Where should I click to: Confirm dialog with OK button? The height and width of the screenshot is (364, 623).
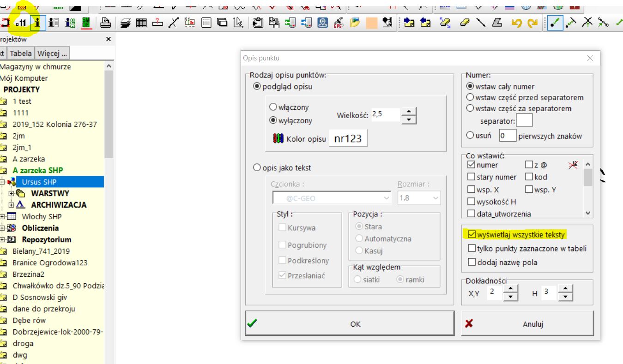(350, 324)
